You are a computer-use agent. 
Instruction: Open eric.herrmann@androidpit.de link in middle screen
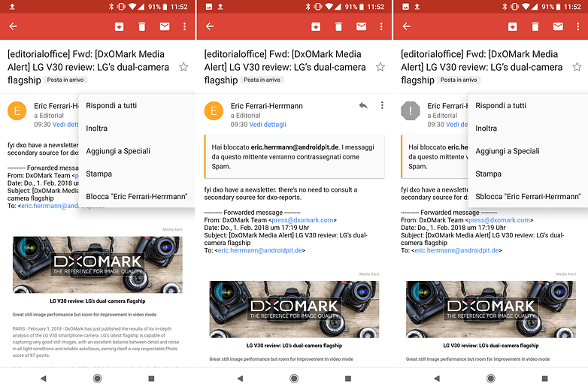click(260, 250)
